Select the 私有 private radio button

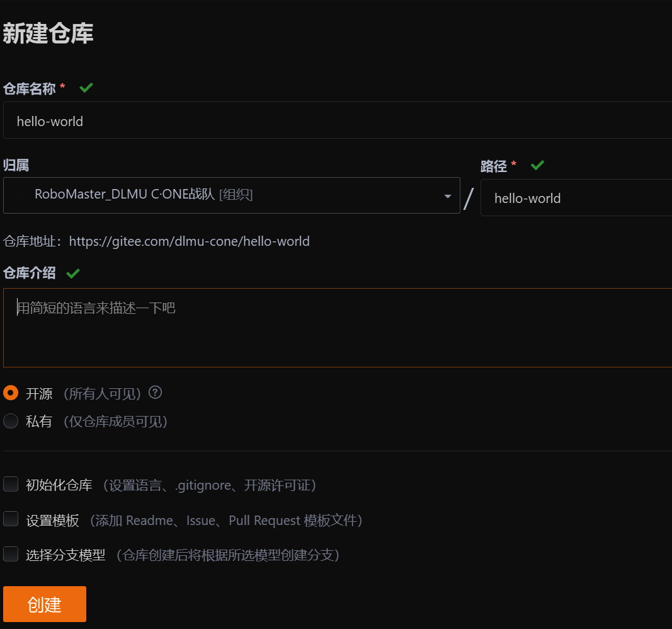pyautogui.click(x=11, y=421)
